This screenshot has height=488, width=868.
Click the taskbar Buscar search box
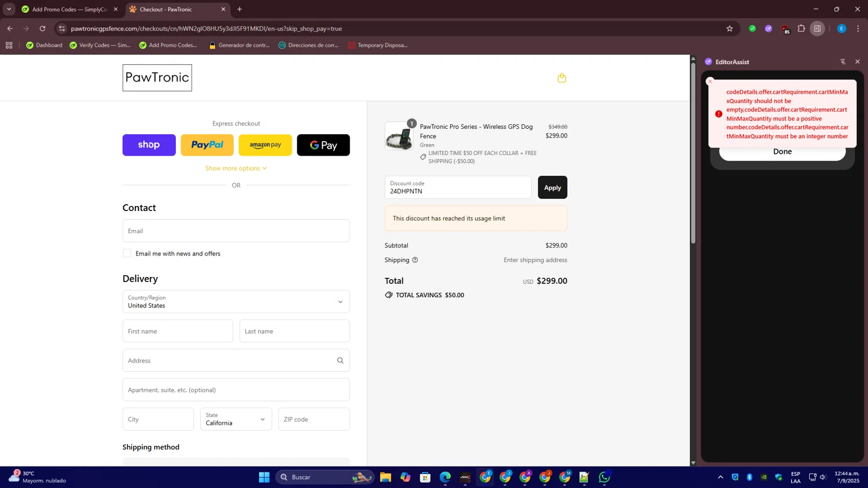[x=324, y=477]
